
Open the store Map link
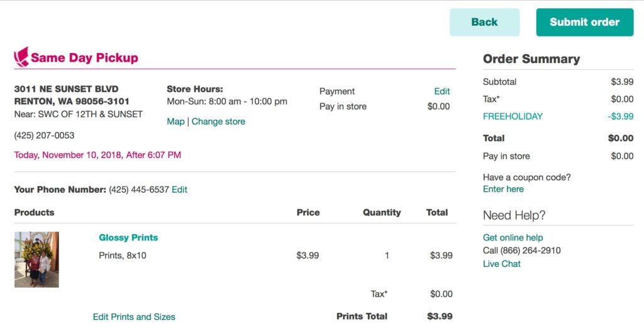[x=175, y=122]
